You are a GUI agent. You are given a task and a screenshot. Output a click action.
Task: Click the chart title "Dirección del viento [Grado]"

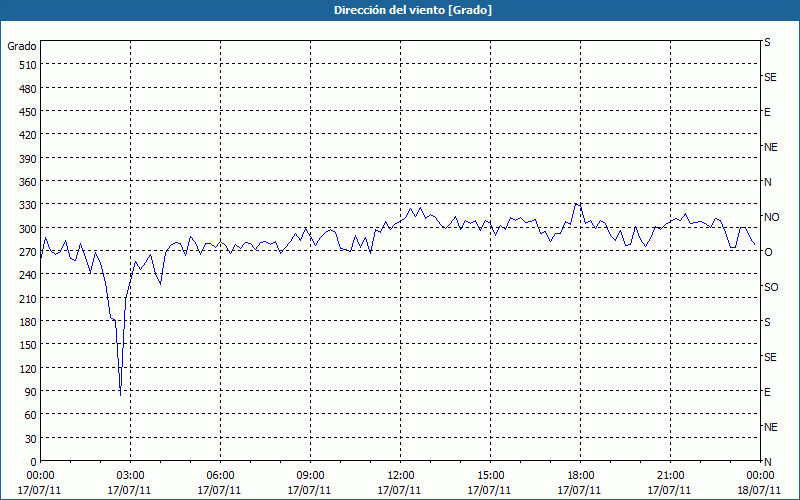point(413,10)
